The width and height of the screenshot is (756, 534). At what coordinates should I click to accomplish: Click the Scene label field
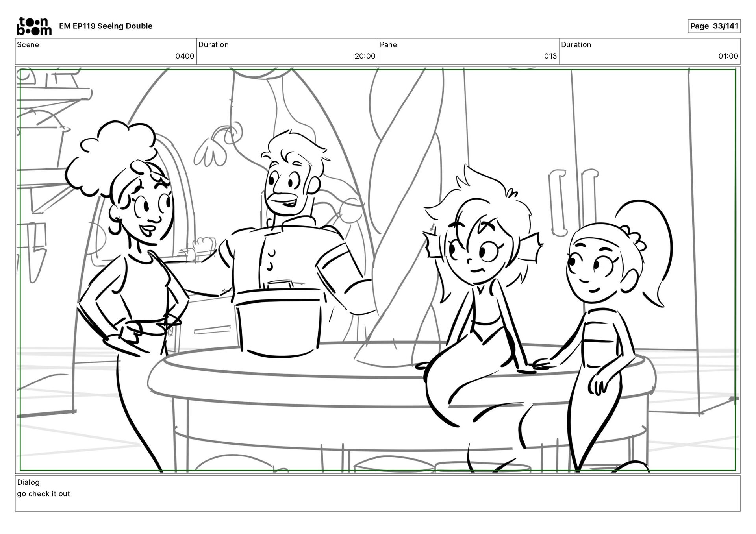(28, 45)
